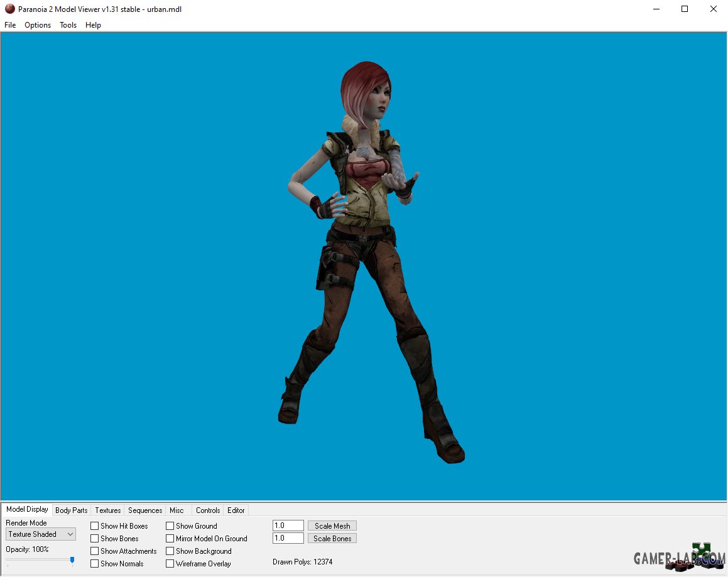Click the Scale Bones button
728x577 pixels.
(332, 539)
